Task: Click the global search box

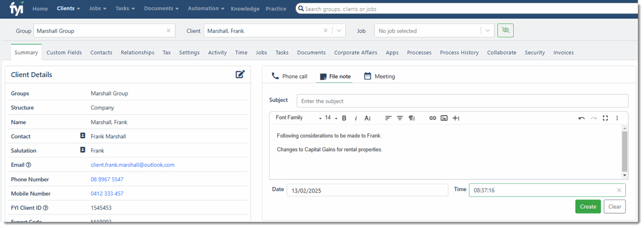Action: tap(466, 9)
